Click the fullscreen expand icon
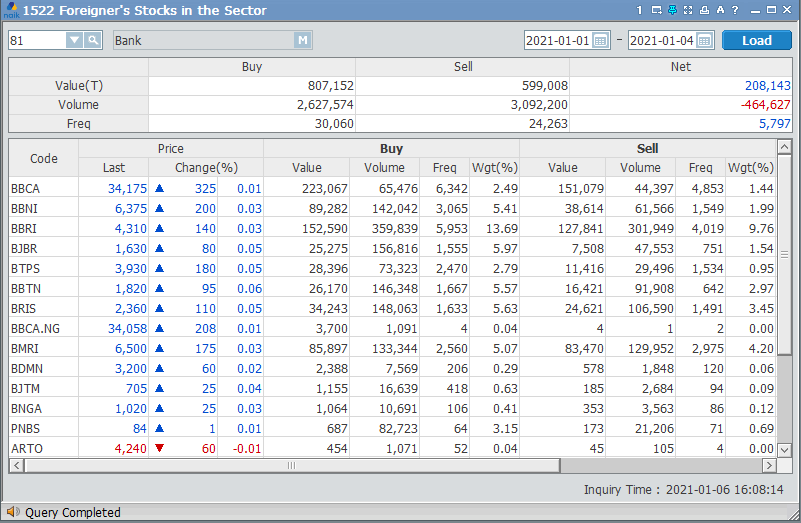Screen dimensions: 801x523 tap(688, 10)
